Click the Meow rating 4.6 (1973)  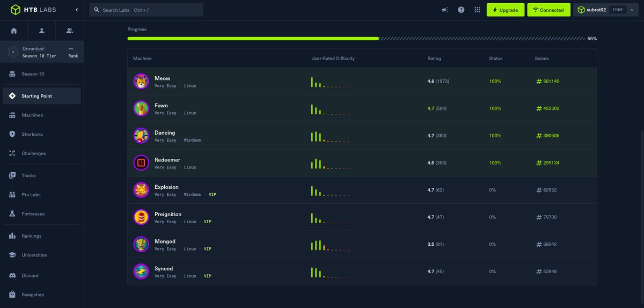click(x=438, y=82)
